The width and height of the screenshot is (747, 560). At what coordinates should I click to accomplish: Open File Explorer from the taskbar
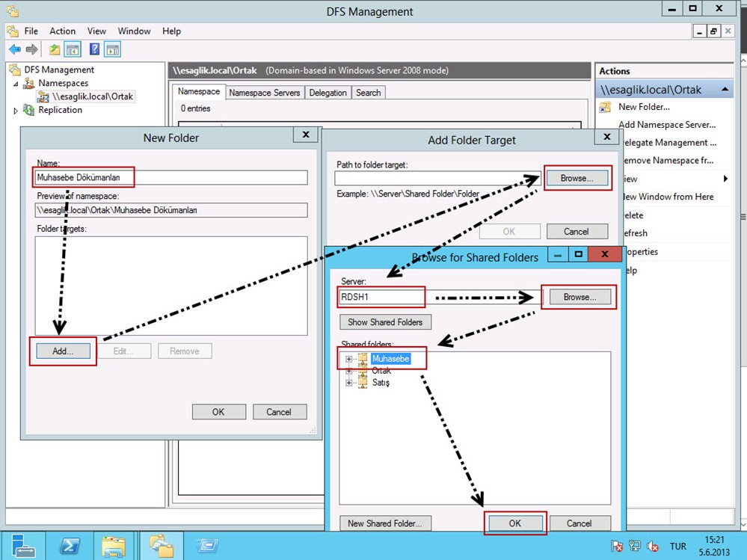point(114,546)
